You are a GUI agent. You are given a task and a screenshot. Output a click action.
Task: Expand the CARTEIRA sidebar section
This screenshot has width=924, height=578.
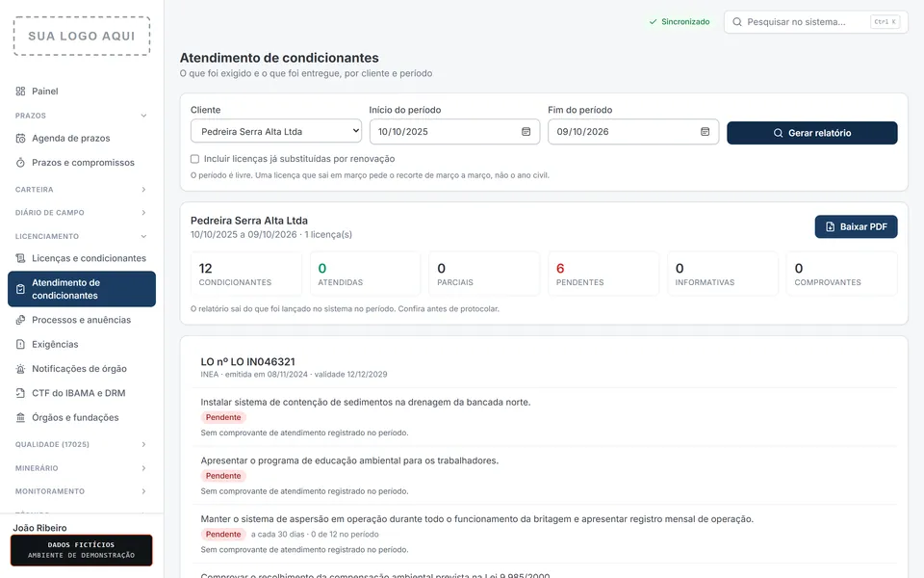click(143, 190)
